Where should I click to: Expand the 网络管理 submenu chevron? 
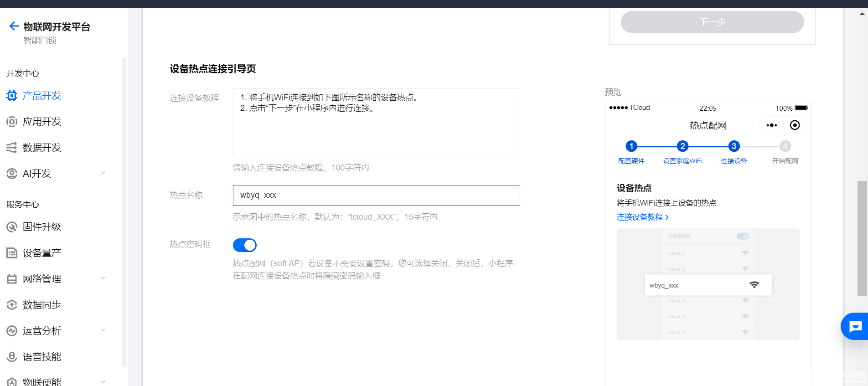pos(103,278)
